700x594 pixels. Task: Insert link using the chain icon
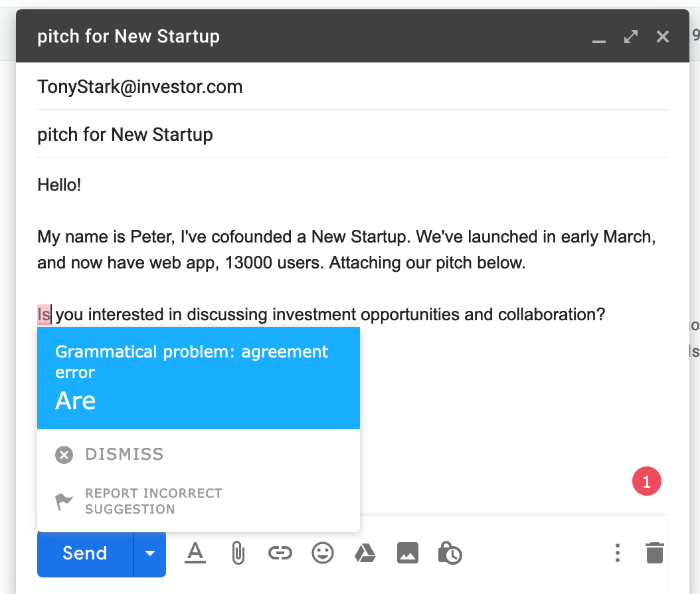coord(280,553)
